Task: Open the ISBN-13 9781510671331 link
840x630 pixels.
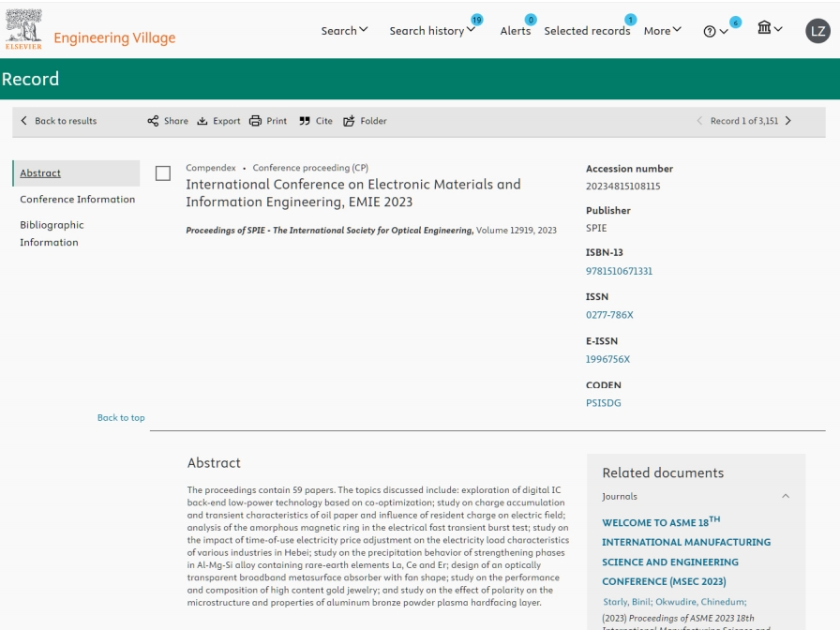Action: 619,271
